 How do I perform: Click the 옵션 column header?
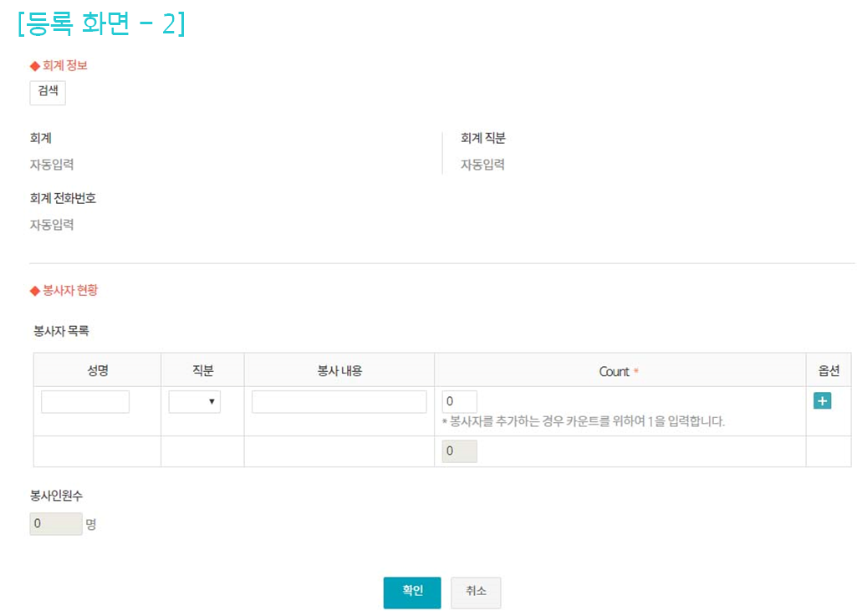tap(828, 370)
